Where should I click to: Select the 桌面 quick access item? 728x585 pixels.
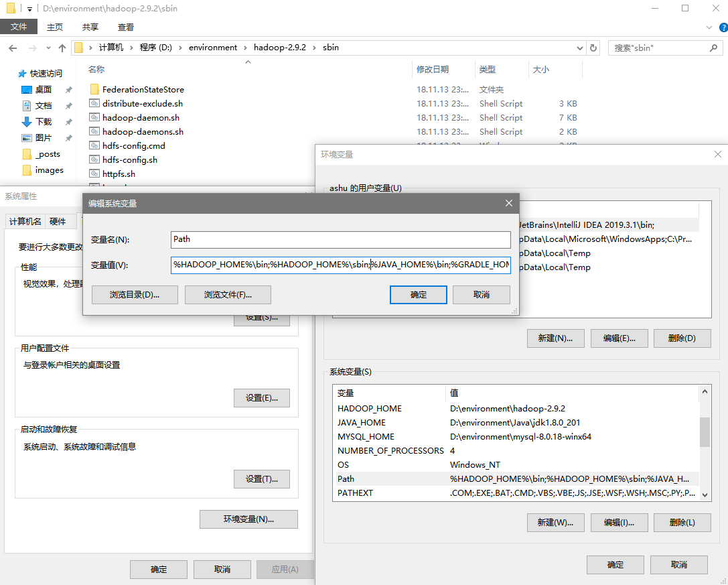tap(43, 90)
